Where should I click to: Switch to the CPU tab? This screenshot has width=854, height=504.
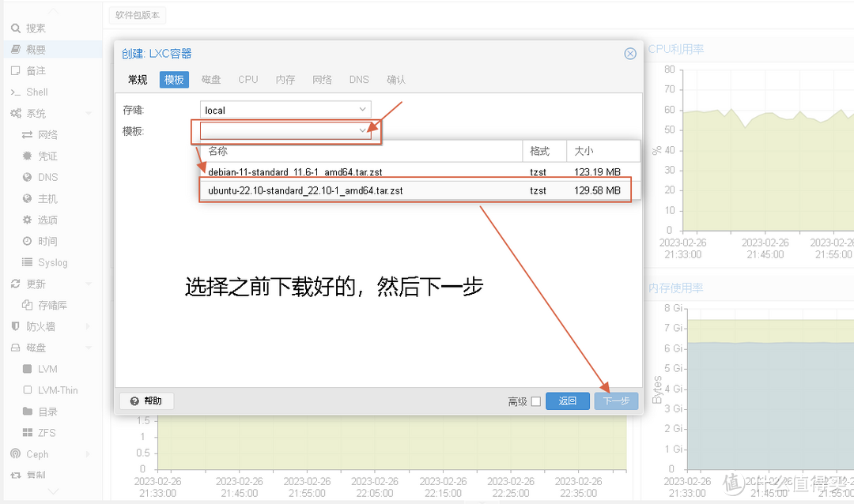point(248,79)
